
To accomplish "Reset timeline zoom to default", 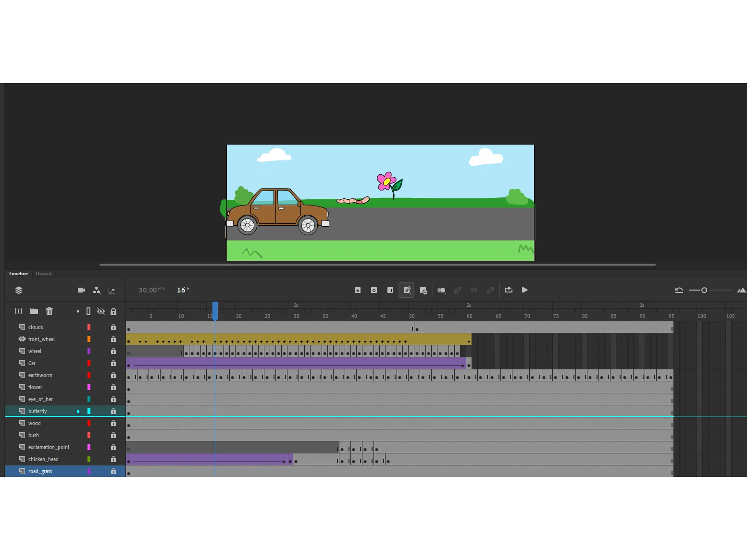I will [679, 290].
